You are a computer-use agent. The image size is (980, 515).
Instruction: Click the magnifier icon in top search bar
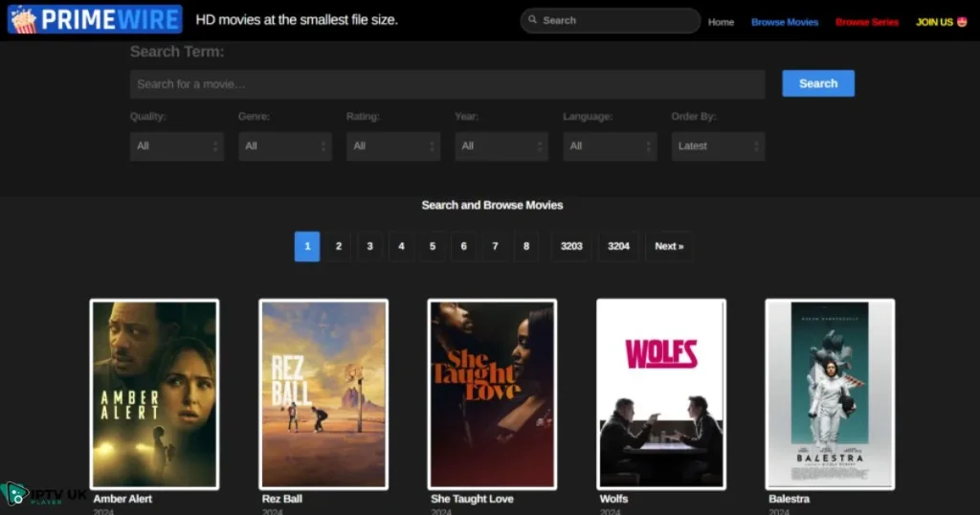(x=532, y=20)
